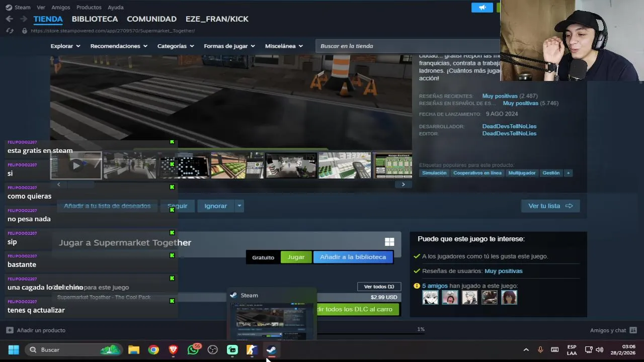Click the 5 amigos link

(x=435, y=286)
